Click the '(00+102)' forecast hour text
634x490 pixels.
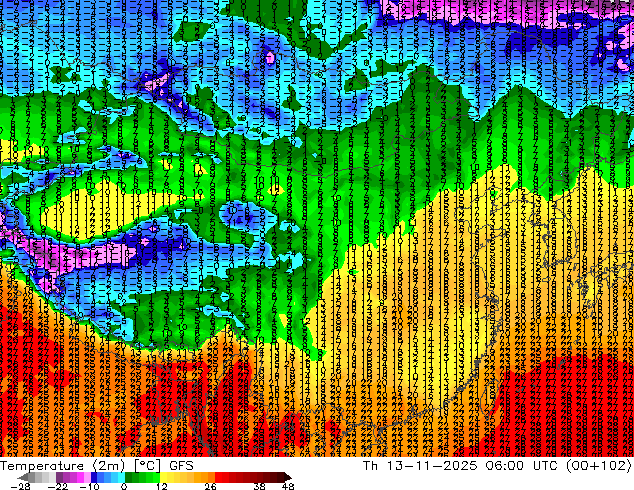(601, 466)
